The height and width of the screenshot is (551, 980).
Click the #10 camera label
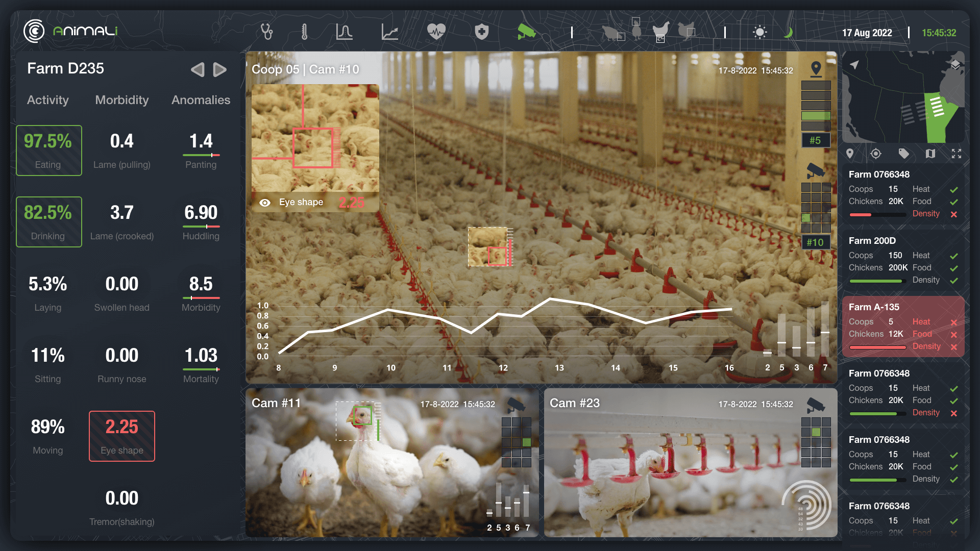(x=816, y=242)
